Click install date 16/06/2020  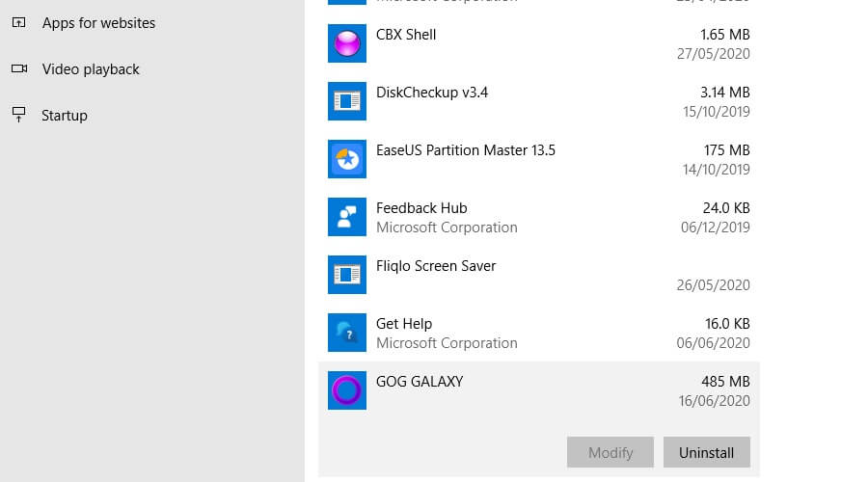coord(714,401)
